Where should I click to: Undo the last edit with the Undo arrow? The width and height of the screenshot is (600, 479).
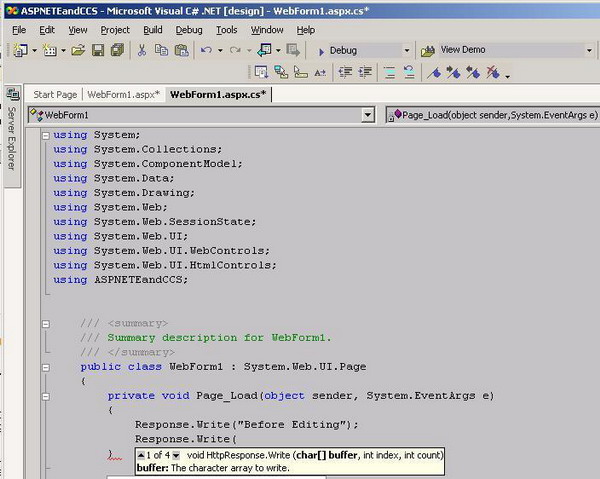(x=206, y=50)
